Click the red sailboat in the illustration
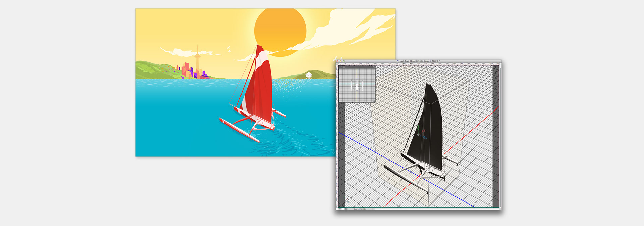Screen dimensions: 644x226 click(x=258, y=94)
